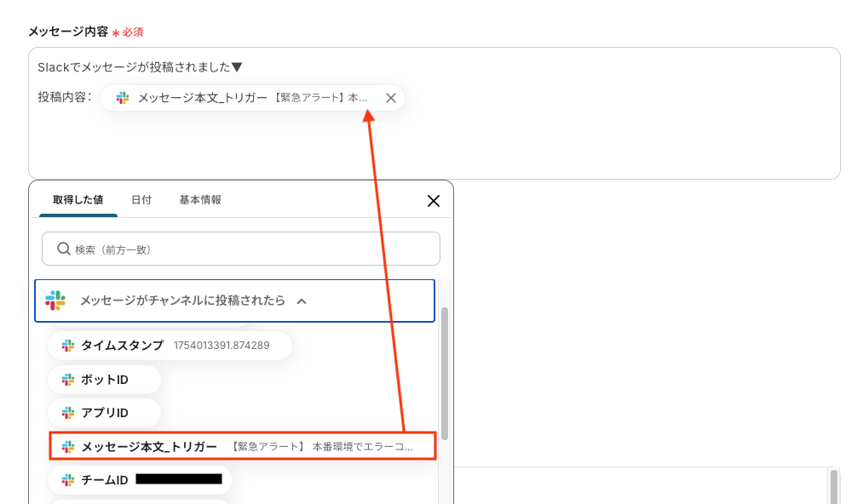This screenshot has height=504, width=863.
Task: Switch to the 取得した値 tab
Action: coord(78,200)
